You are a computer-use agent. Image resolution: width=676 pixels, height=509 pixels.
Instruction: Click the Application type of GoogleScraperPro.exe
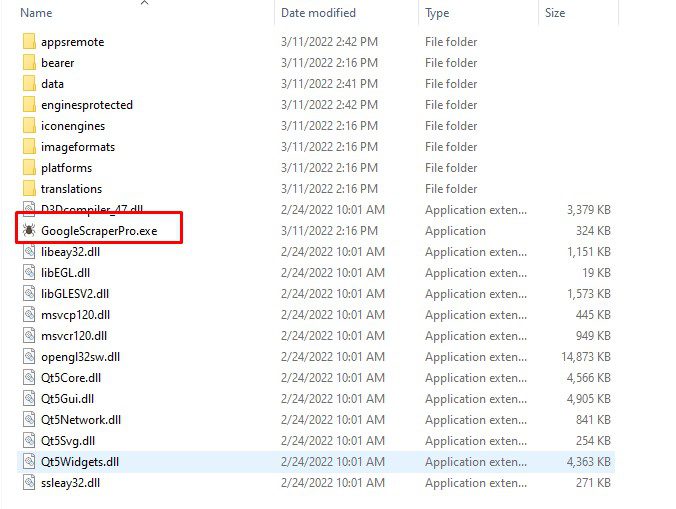(455, 231)
